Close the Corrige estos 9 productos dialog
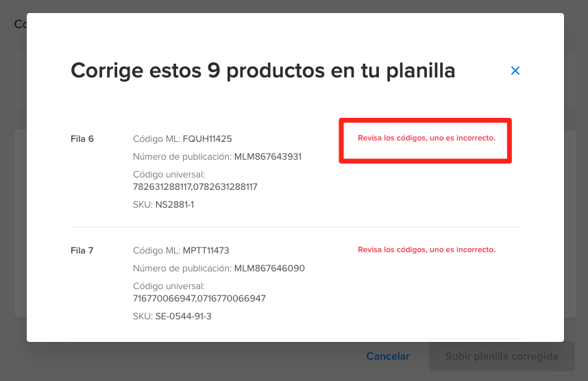588x381 pixels. [x=515, y=71]
